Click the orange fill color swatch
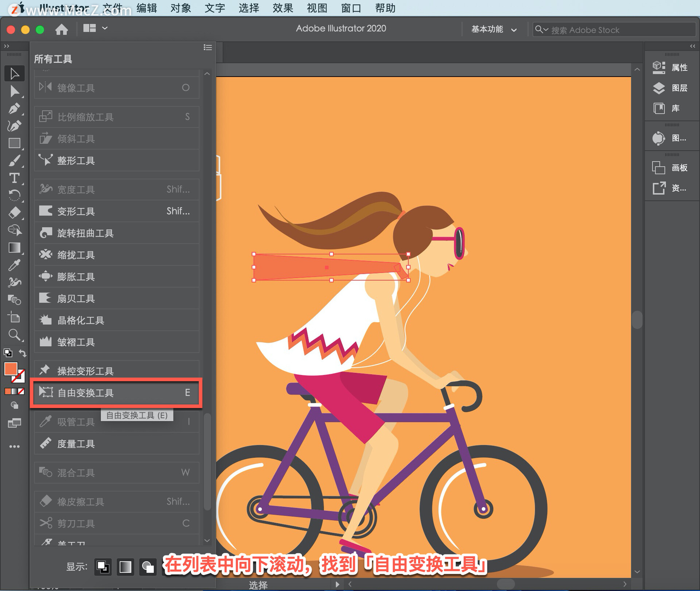This screenshot has height=591, width=700. coord(10,368)
